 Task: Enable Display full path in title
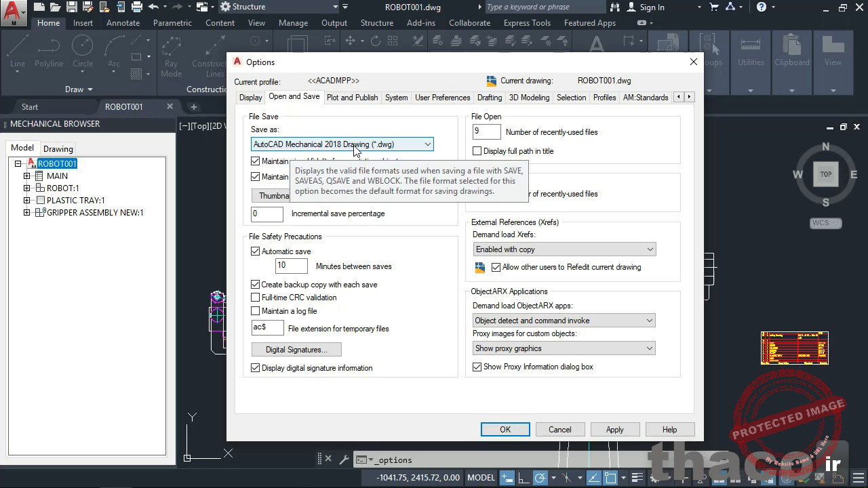click(x=477, y=150)
